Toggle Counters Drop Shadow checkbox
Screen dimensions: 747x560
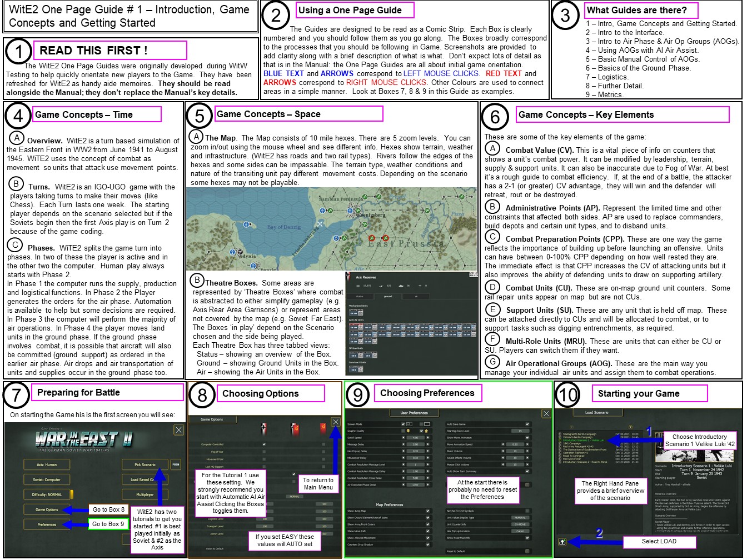tap(427, 544)
